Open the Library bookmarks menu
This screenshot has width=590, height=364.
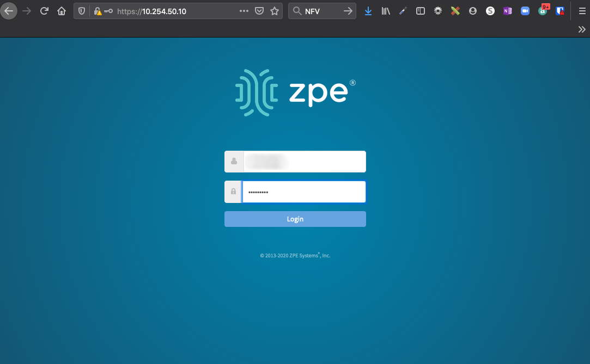[x=386, y=11]
